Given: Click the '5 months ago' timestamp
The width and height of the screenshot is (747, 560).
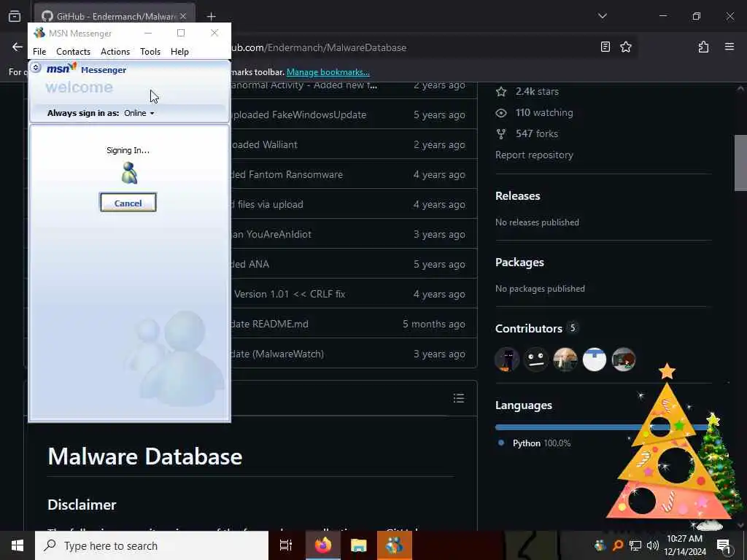Looking at the screenshot, I should 433,324.
